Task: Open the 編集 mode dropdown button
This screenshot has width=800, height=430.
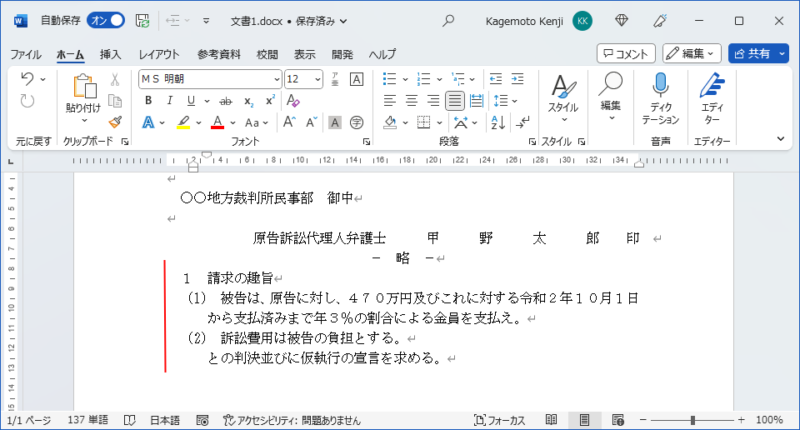Action: click(x=692, y=54)
